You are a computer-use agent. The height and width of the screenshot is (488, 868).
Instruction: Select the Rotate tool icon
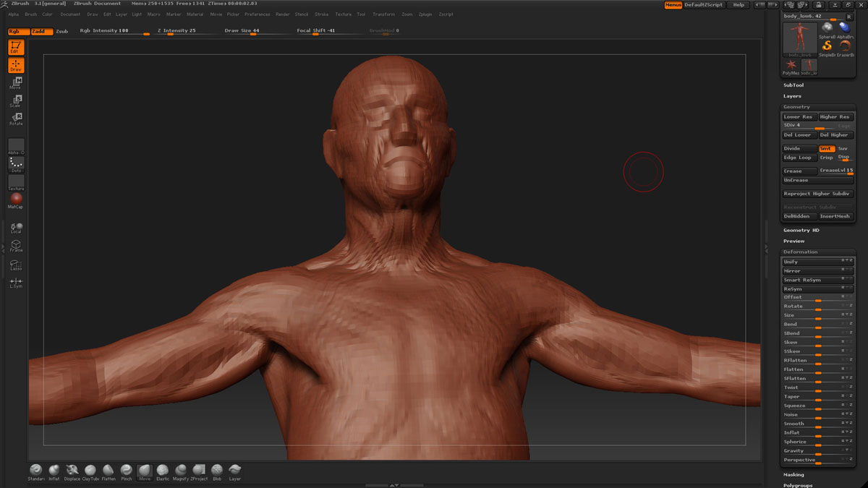pyautogui.click(x=16, y=119)
